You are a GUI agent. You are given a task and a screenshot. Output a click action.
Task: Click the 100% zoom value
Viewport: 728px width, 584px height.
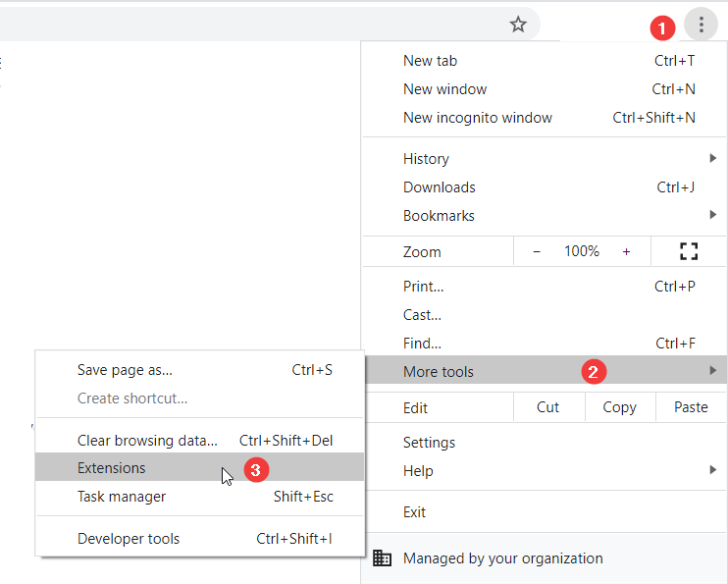click(581, 251)
